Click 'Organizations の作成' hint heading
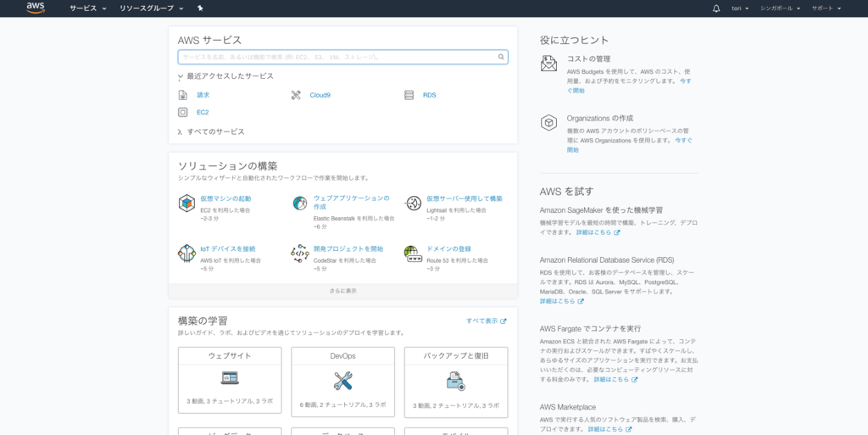This screenshot has width=868, height=435. 599,119
